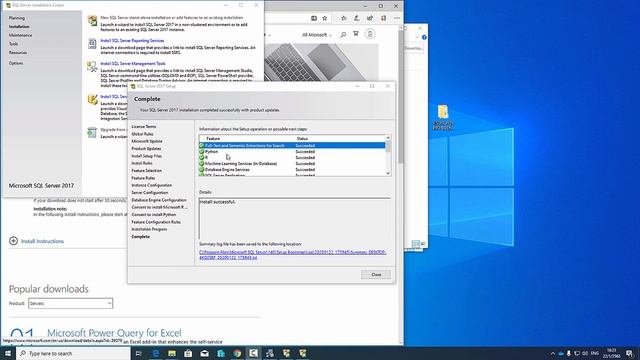Toggle reading view icon in Edge address bar
Image resolution: width=640 pixels, height=360 pixels.
[313, 18]
